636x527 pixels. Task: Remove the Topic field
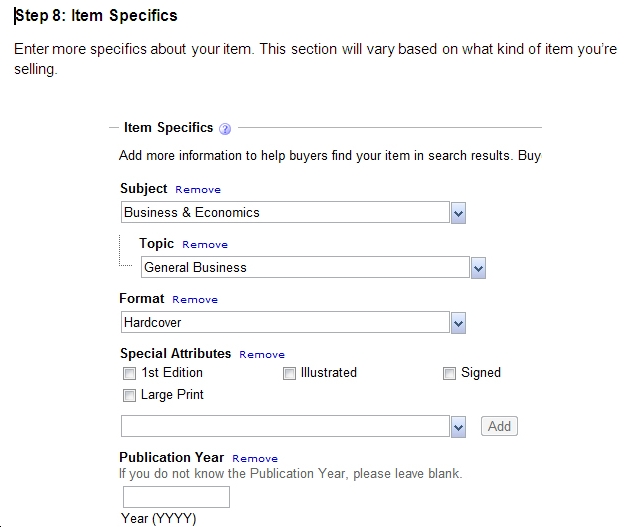pos(205,245)
